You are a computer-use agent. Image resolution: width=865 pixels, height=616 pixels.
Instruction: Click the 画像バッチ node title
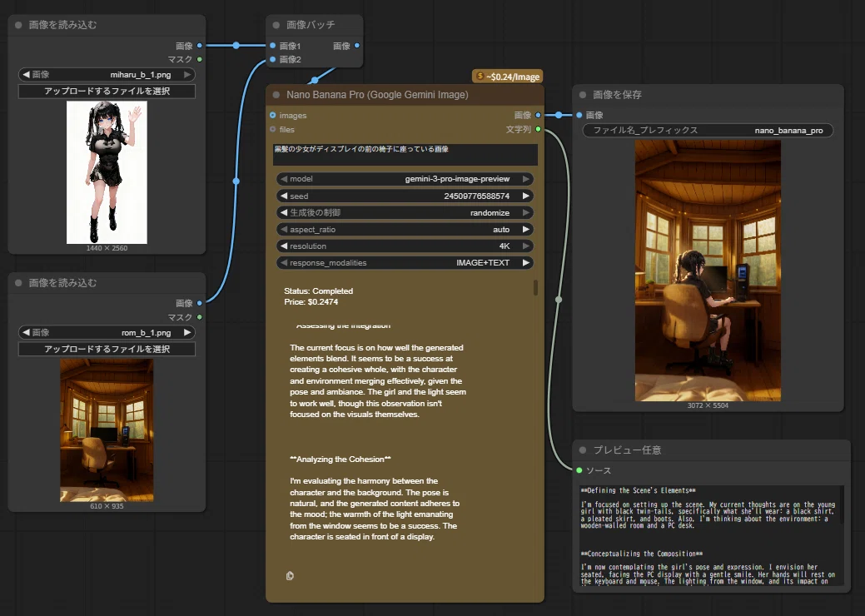(x=311, y=25)
